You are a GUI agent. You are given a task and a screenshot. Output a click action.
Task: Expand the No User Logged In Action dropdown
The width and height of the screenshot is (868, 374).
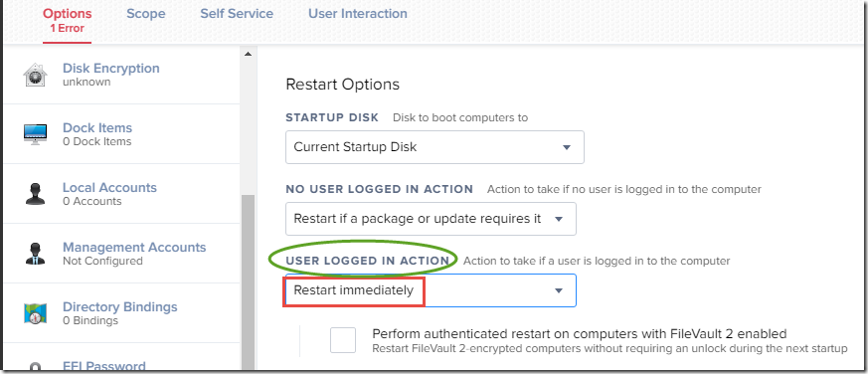[431, 219]
